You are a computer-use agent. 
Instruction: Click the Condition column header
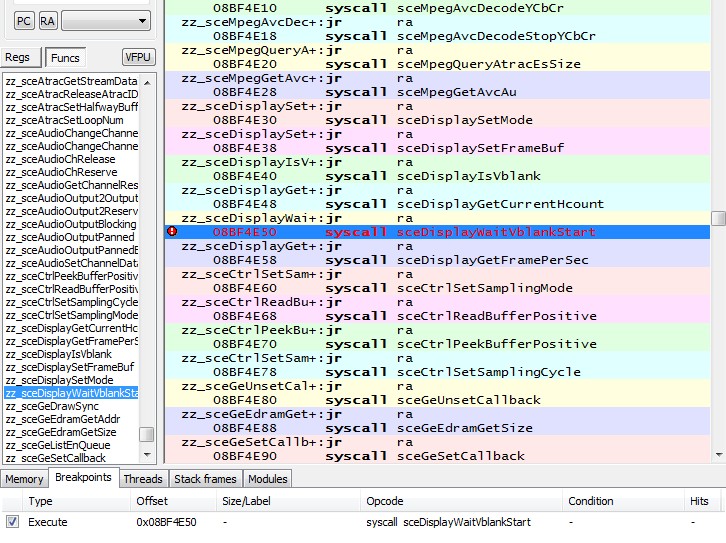590,501
